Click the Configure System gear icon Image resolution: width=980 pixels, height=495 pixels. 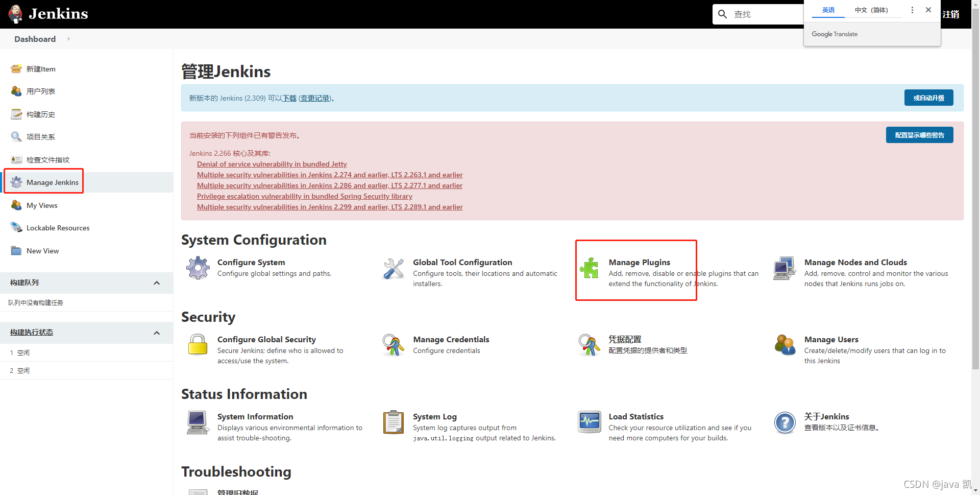click(198, 268)
